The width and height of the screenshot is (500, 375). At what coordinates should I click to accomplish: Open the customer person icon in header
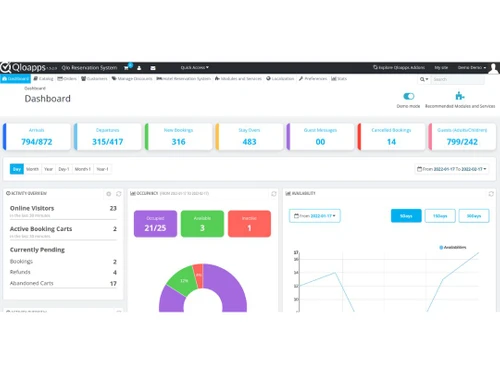click(x=139, y=68)
